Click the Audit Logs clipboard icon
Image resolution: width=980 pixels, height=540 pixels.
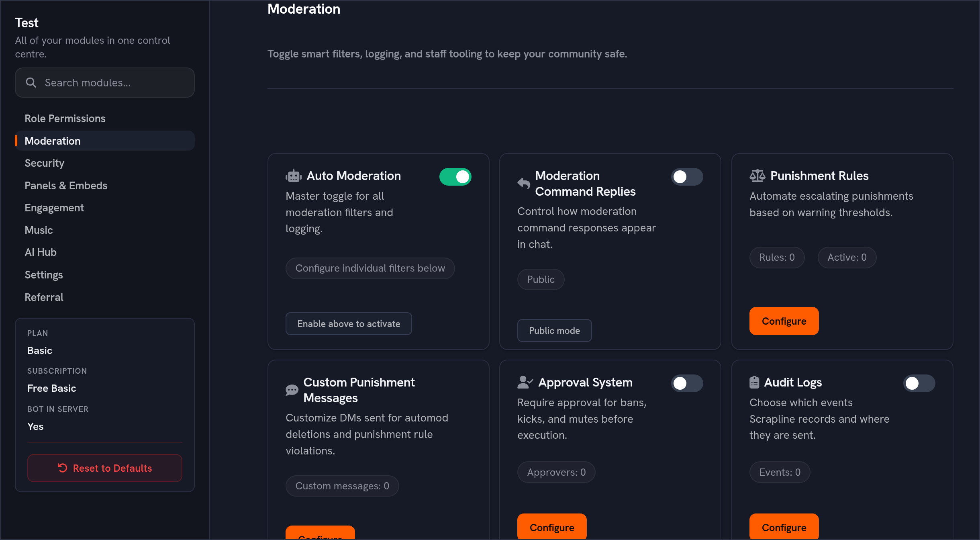click(754, 382)
